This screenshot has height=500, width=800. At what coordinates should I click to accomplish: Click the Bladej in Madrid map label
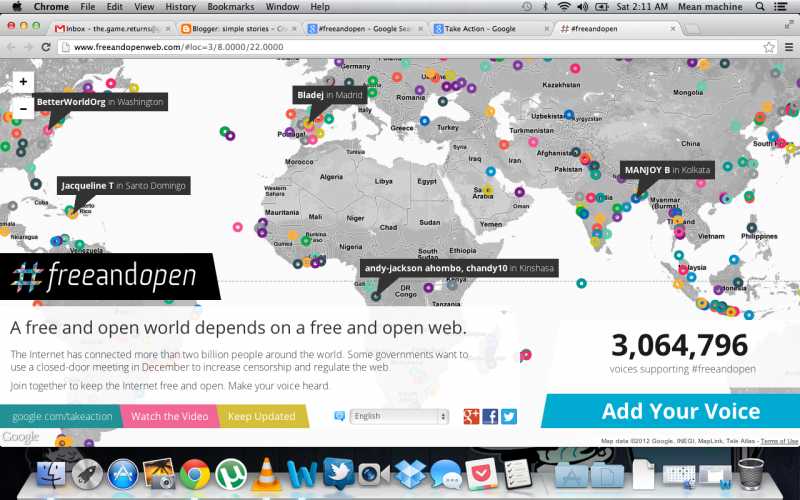pyautogui.click(x=330, y=95)
